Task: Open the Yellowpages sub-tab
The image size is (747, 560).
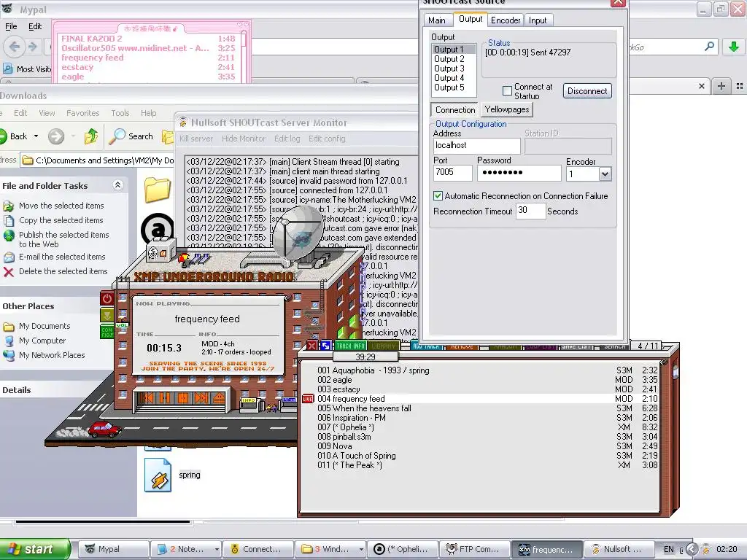Action: [507, 109]
